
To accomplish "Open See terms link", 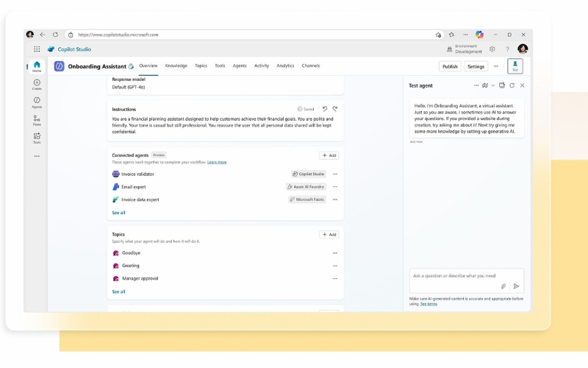I will pos(429,304).
